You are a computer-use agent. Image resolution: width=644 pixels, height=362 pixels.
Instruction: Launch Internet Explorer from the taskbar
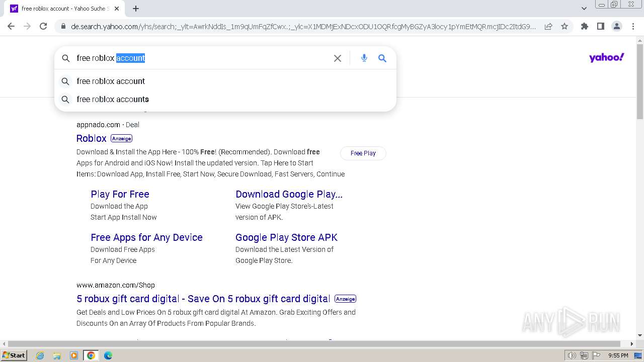pos(40,355)
